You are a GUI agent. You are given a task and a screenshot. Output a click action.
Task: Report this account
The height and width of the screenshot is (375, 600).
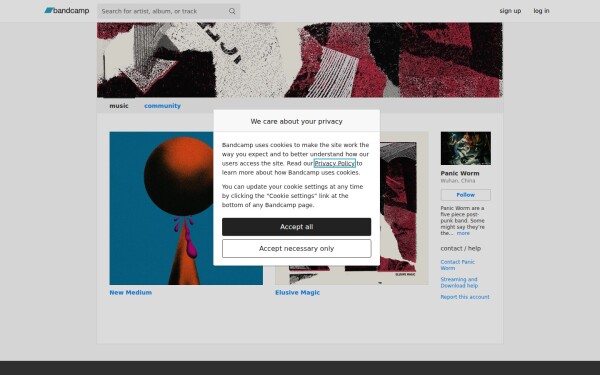(x=465, y=297)
